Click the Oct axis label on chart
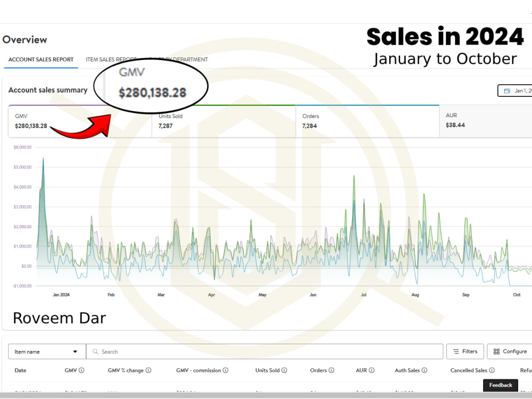532x399 pixels. 517,295
